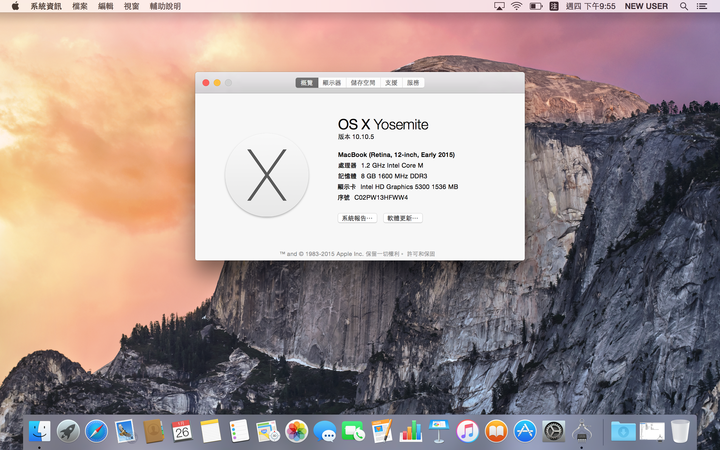Minimize About This Mac with yellow button
This screenshot has width=720, height=450.
[217, 83]
